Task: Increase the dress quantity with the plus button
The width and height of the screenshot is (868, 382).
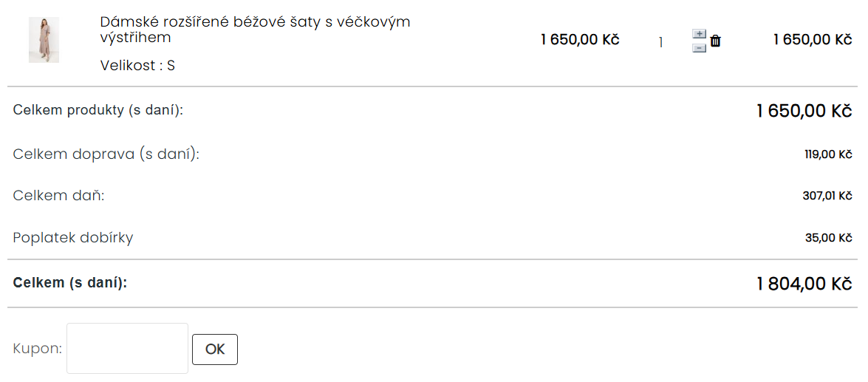Action: point(699,34)
